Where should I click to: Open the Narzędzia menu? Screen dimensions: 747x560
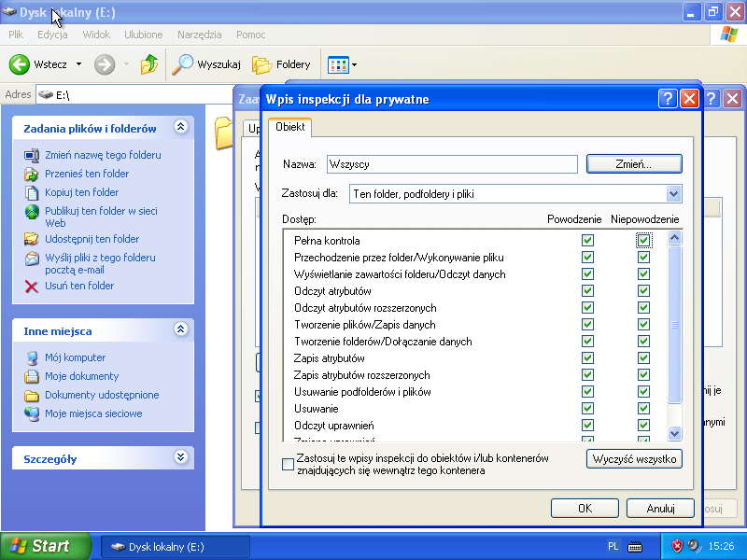point(199,35)
